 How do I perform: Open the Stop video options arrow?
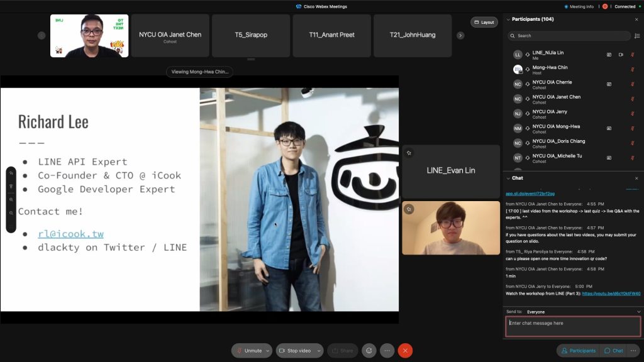click(319, 351)
